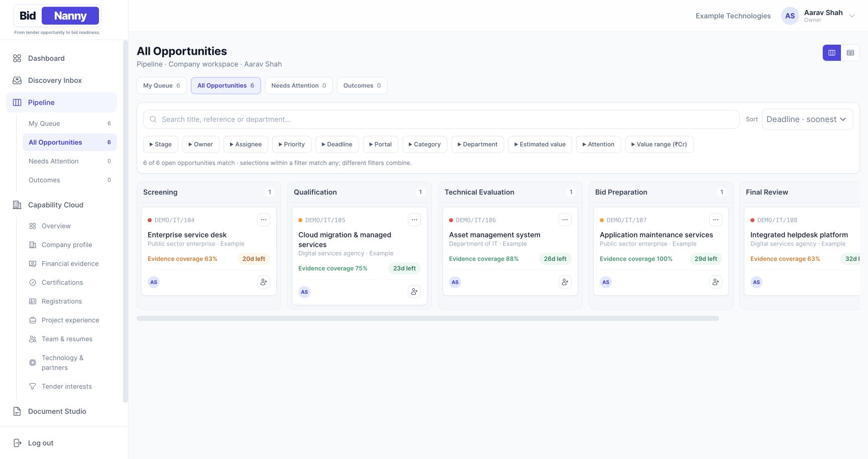Viewport: 868px width, 459px height.
Task: Expand the Priority filter
Action: click(x=292, y=145)
